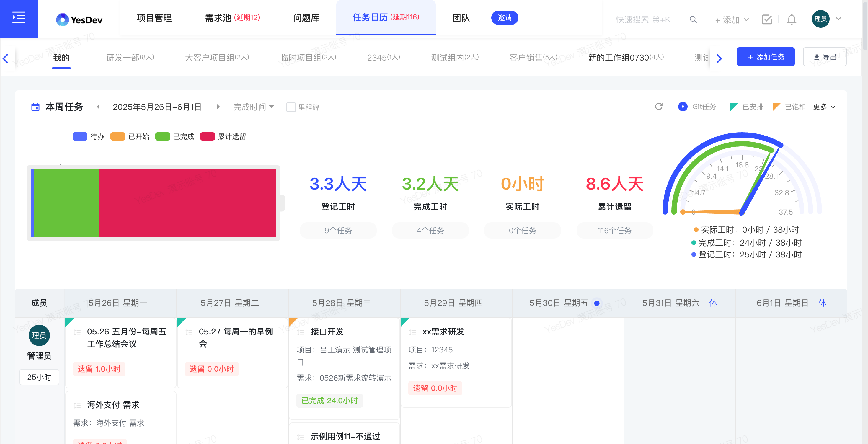This screenshot has width=868, height=444.
Task: Click sort icon on xx需求研发 card
Action: 412,332
